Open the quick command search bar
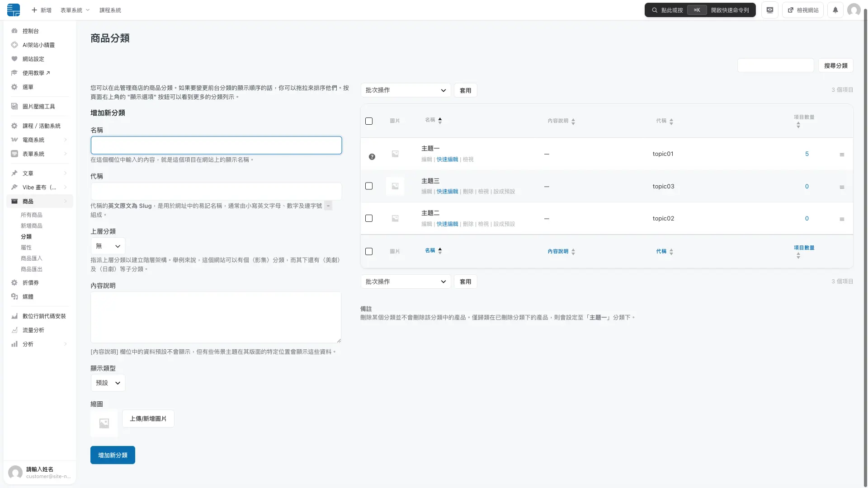Screen dimensions: 868x488 700,10
